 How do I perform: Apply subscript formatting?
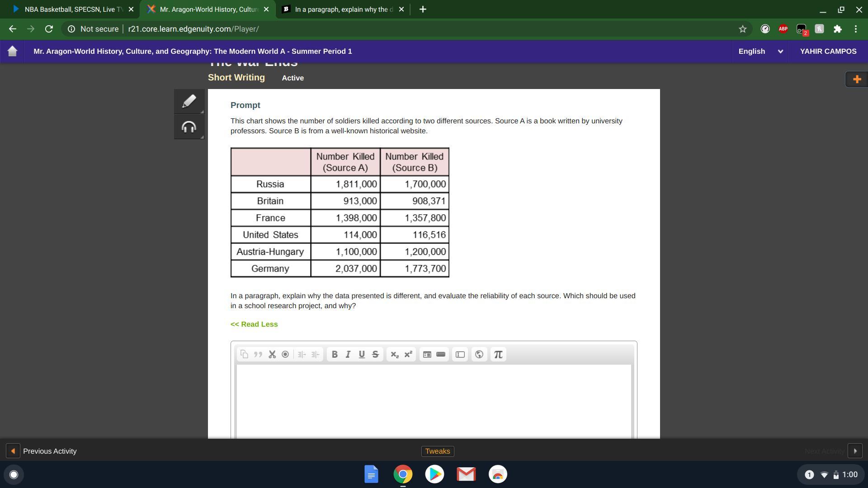pos(395,355)
